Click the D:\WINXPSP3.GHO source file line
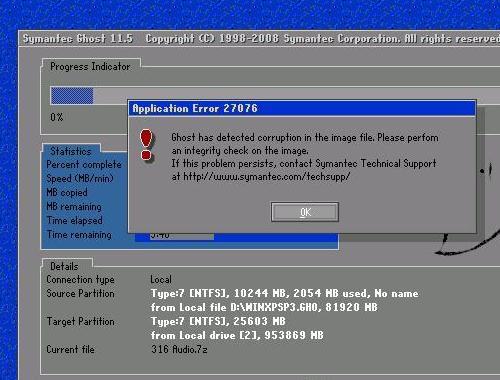This screenshot has width=500, height=380. click(x=264, y=307)
